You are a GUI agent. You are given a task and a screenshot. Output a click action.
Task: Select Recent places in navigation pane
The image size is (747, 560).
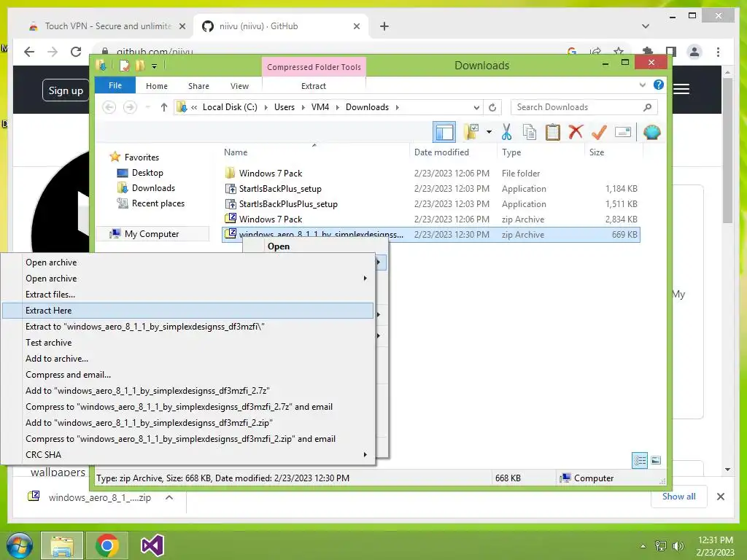(158, 203)
